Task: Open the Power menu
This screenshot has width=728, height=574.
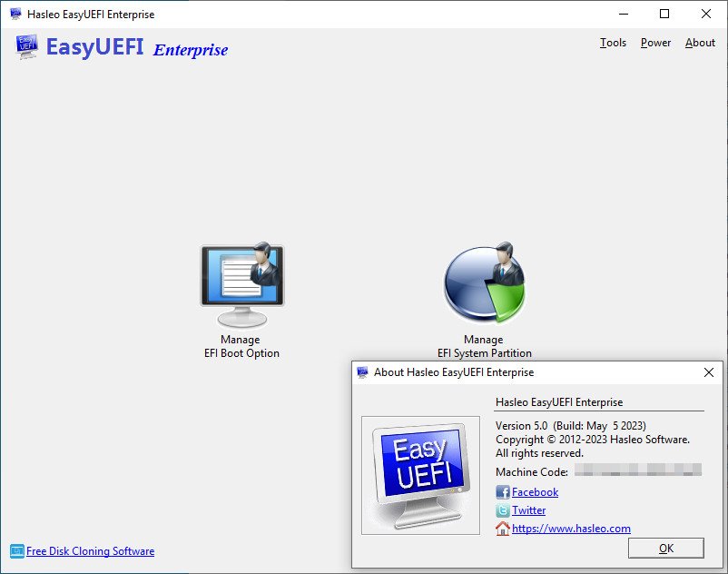Action: [655, 43]
